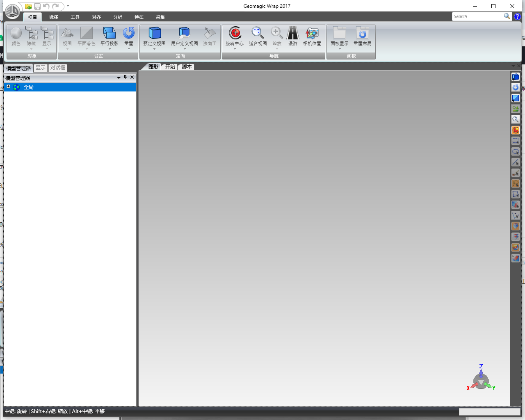
Task: Open the 对话框 panel tab
Action: tap(58, 68)
